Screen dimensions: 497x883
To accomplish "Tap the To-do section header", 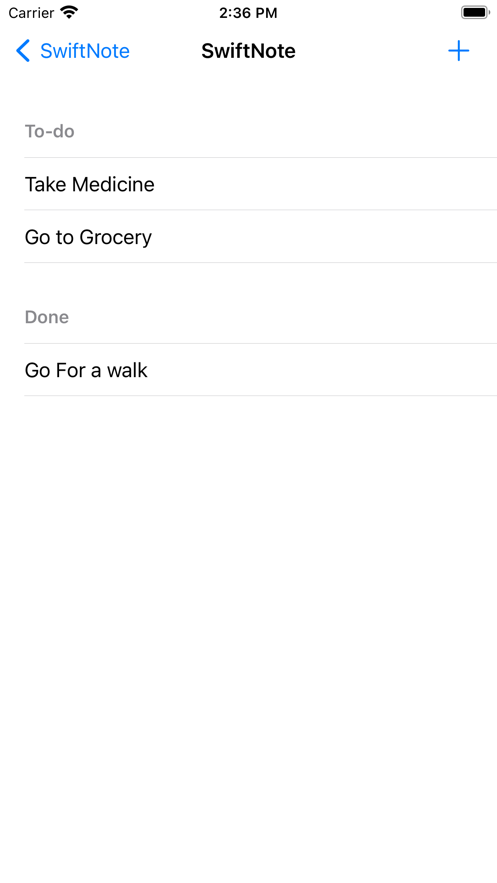I will tap(50, 132).
